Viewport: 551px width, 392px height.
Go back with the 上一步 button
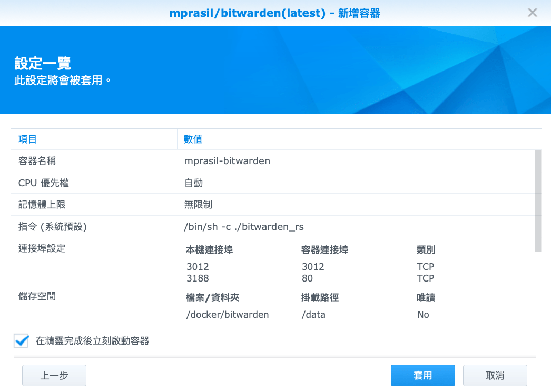[54, 376]
